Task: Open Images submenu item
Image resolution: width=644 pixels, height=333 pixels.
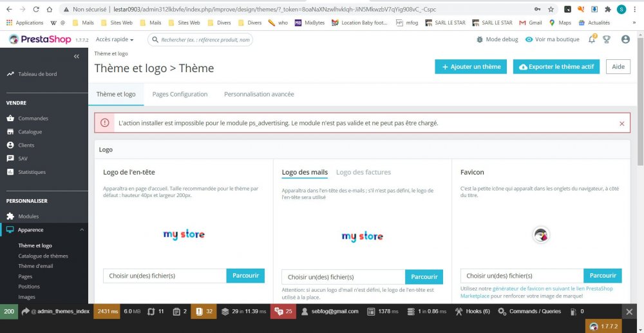Action: (x=26, y=297)
